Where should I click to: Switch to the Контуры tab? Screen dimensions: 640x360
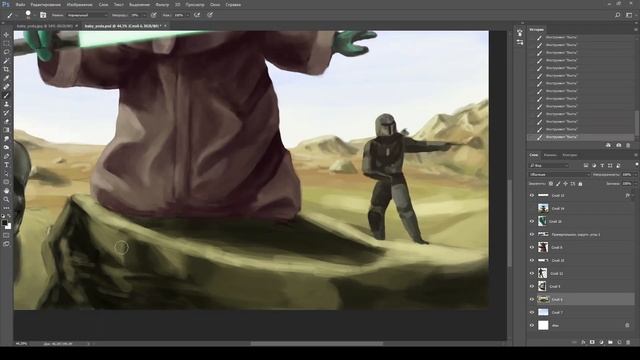point(570,155)
